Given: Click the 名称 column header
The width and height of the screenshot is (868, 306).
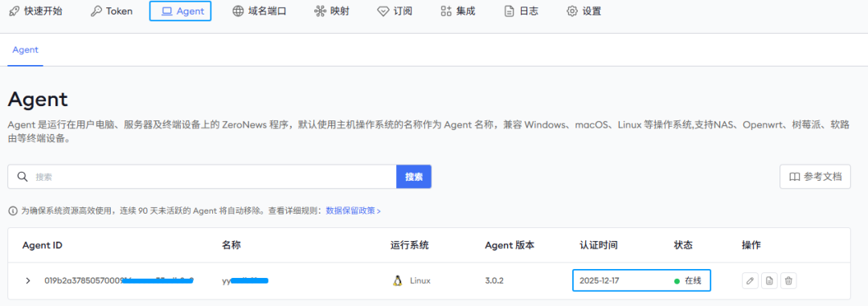Looking at the screenshot, I should 231,245.
